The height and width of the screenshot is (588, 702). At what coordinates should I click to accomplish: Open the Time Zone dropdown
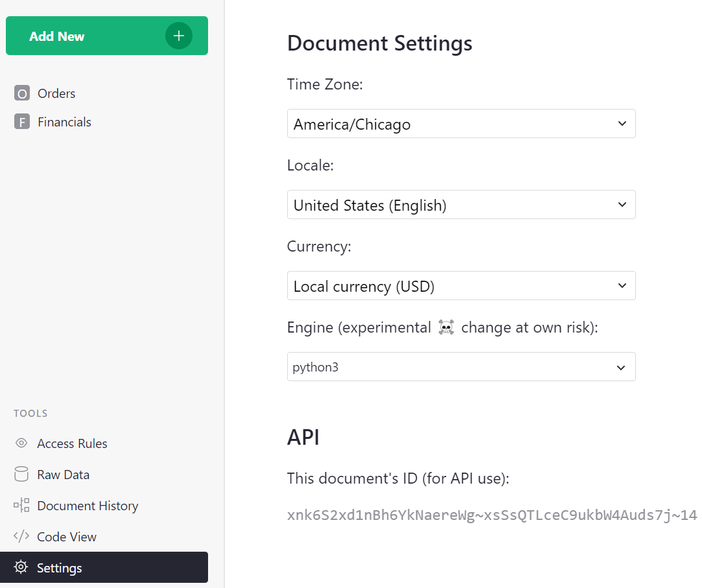pos(461,123)
